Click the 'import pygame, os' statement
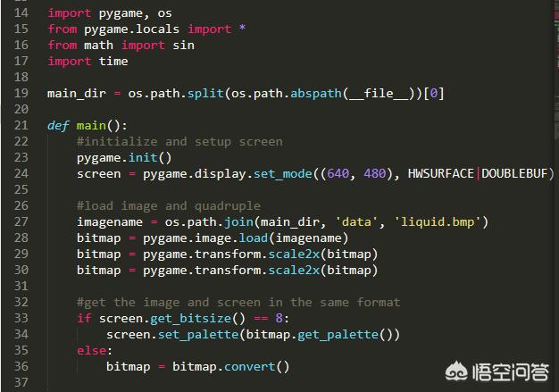 coord(110,13)
